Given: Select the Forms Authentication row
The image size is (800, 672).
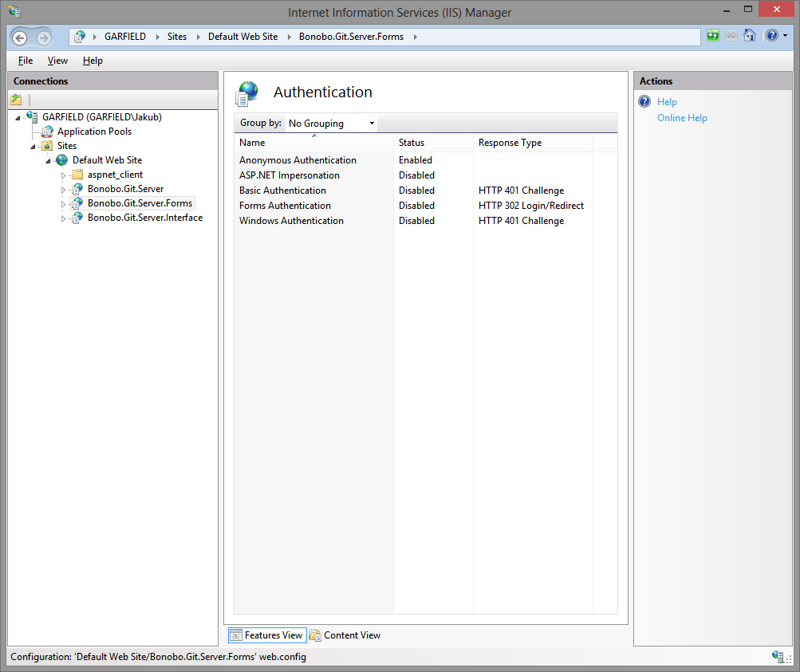Looking at the screenshot, I should click(285, 205).
